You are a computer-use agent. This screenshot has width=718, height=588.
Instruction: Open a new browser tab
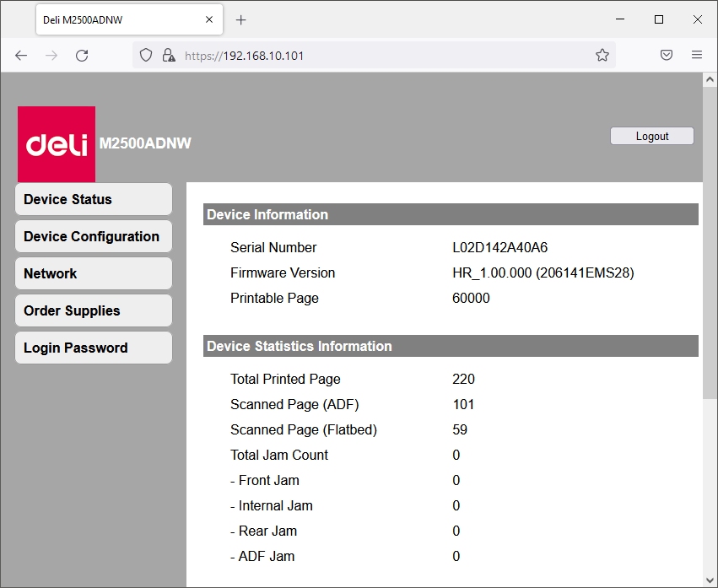pyautogui.click(x=241, y=19)
